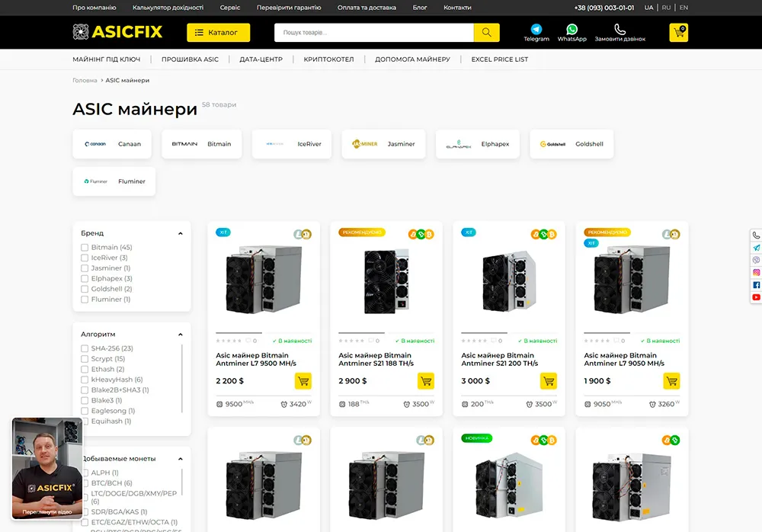Collapse the Добываемые монеты section
The image size is (762, 532).
(x=181, y=459)
